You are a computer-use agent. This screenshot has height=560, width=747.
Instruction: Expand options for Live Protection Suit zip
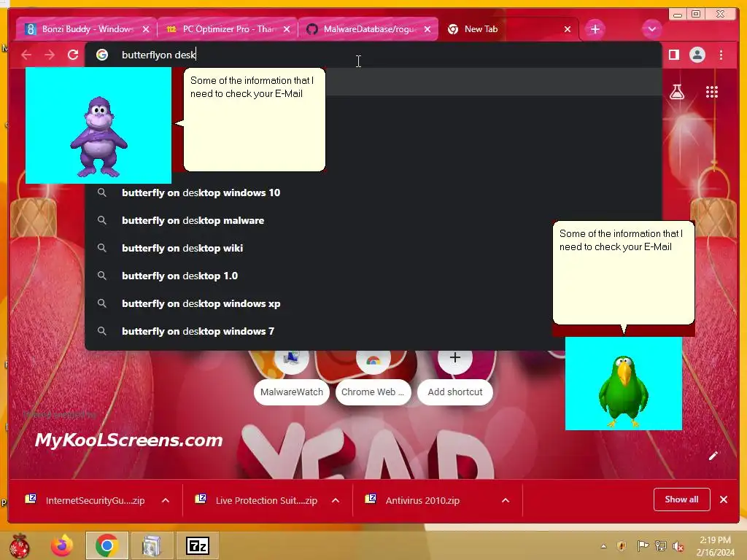[336, 500]
